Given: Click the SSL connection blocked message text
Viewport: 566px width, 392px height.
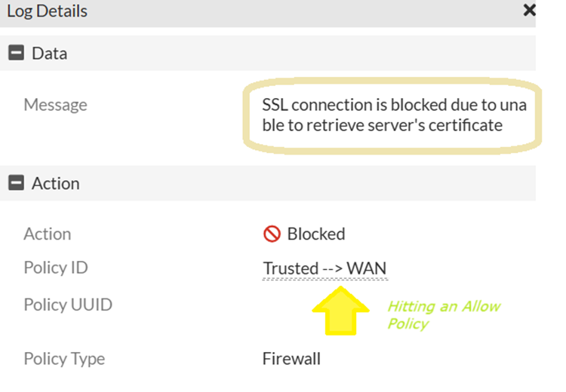Looking at the screenshot, I should coord(393,105).
